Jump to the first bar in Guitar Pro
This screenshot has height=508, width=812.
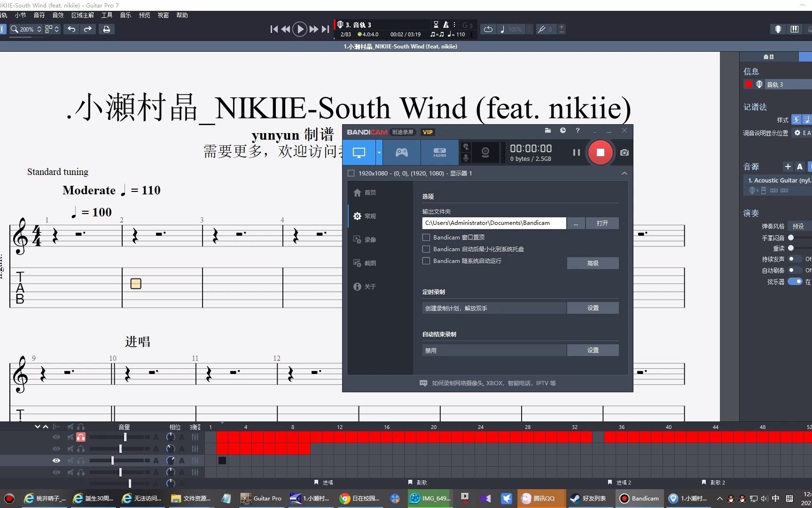274,29
